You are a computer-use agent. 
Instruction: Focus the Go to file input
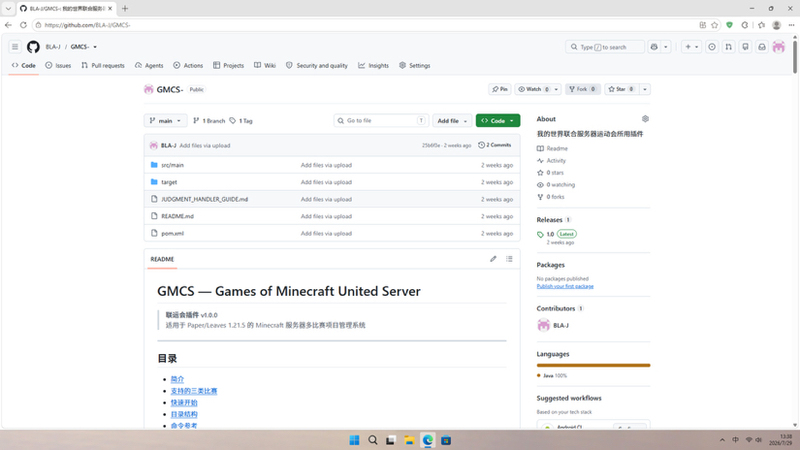pos(381,121)
